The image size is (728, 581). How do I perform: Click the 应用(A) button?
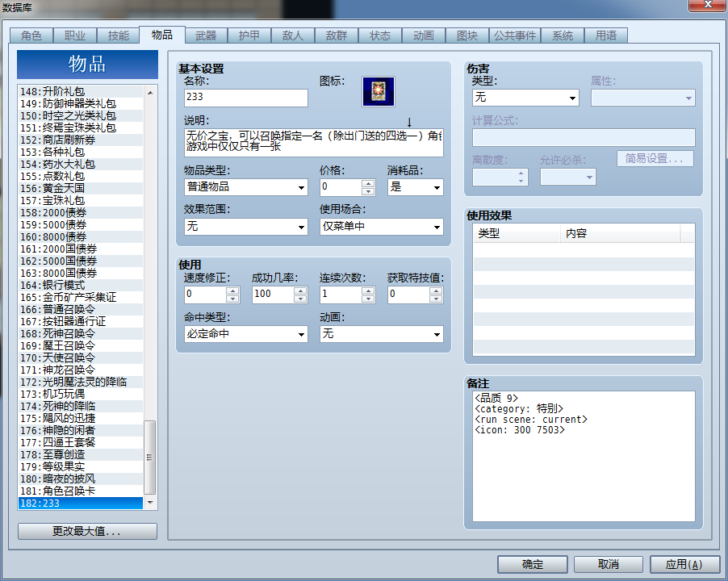click(x=684, y=564)
